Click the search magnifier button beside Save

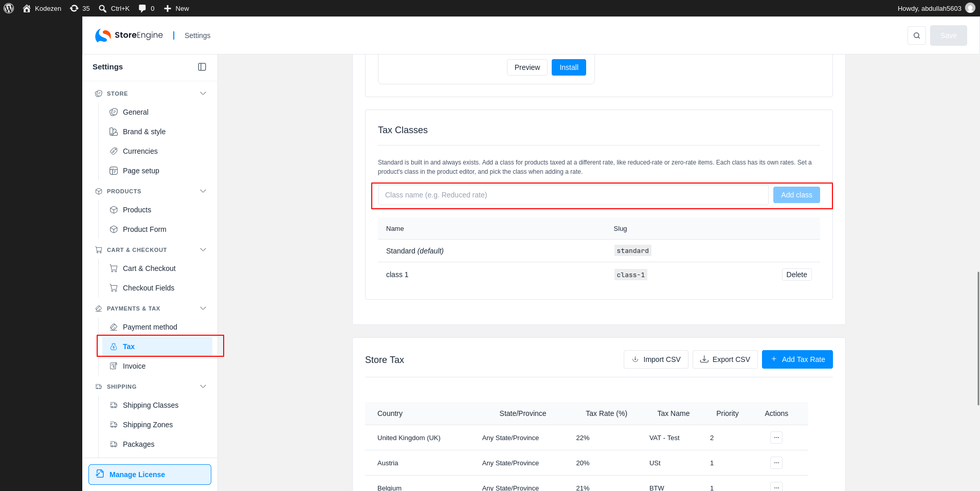pos(917,35)
